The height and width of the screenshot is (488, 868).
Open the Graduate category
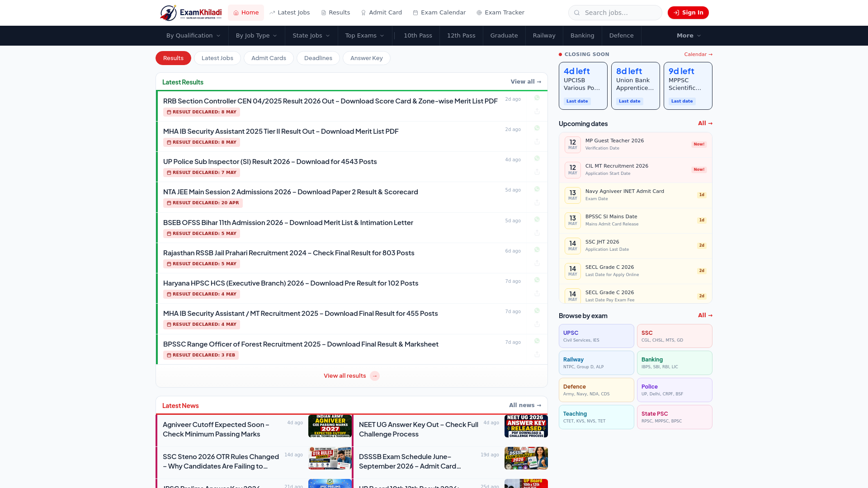coord(504,36)
